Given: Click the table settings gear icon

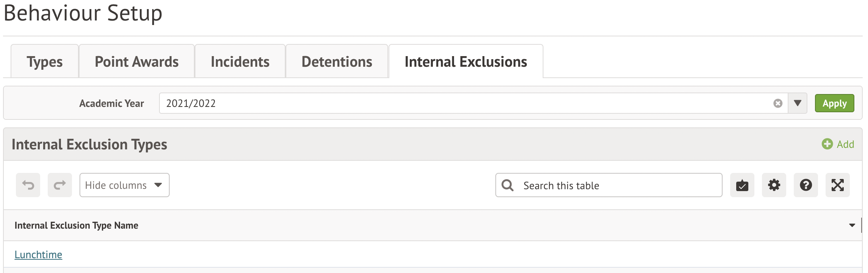Looking at the screenshot, I should pyautogui.click(x=774, y=185).
